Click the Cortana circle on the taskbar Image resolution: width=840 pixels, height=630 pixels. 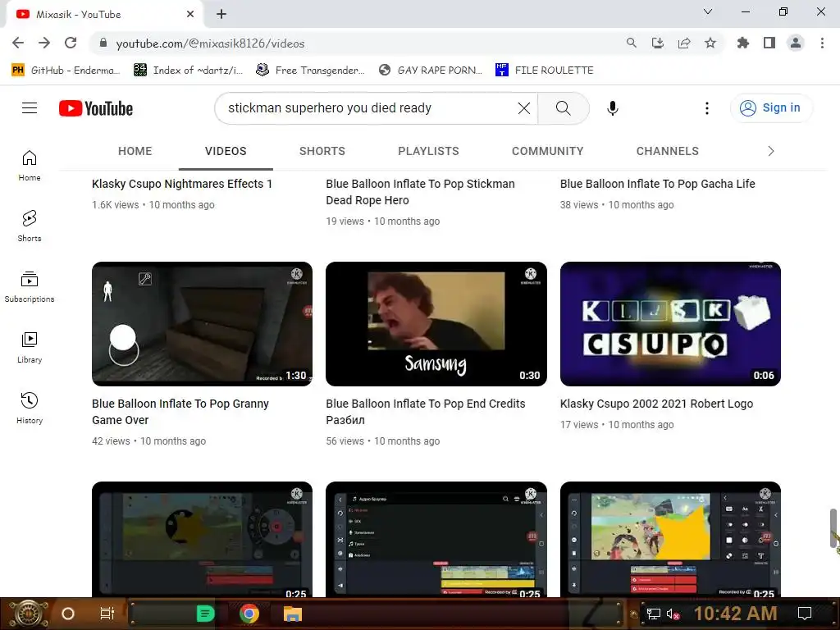68,614
